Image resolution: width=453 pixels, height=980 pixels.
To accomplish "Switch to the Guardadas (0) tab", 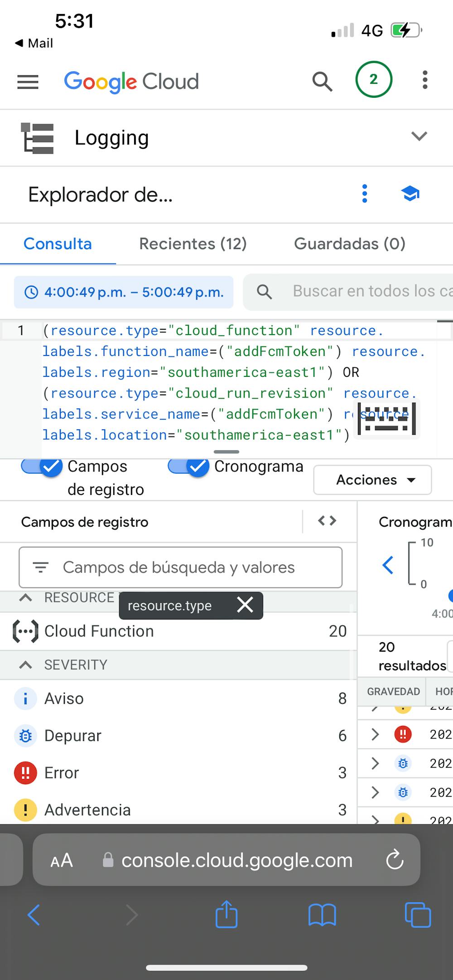I will coord(349,244).
